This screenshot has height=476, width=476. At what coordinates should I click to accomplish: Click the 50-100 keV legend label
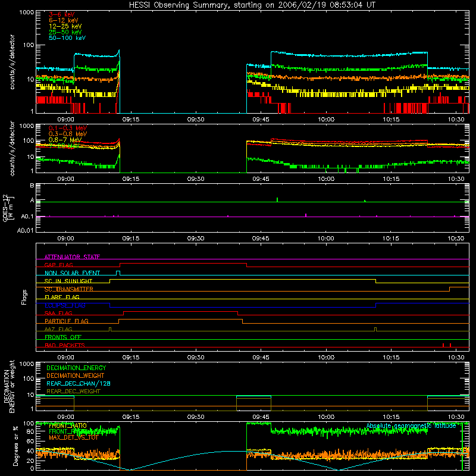(x=67, y=38)
